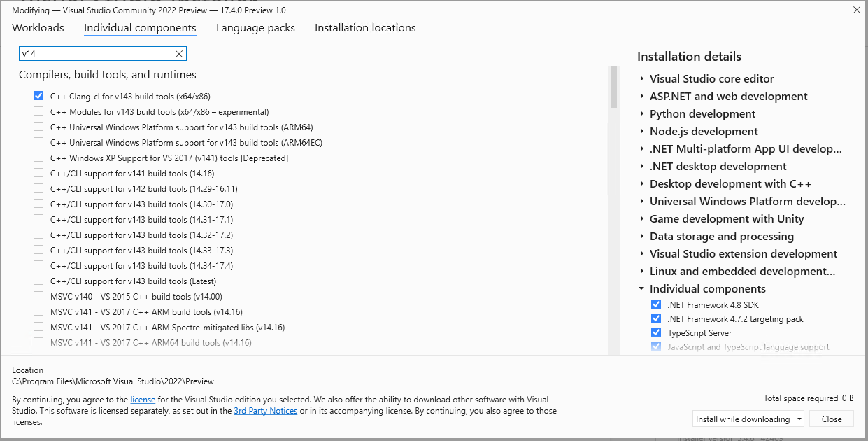Uncheck C++ Clang-cl for v143 build tools

[38, 96]
